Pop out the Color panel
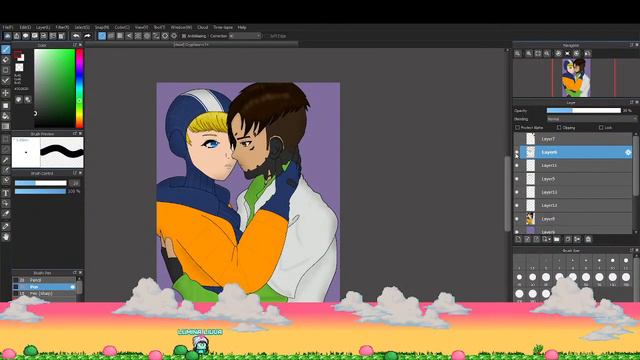Screen dimensions: 640x360 (75, 45)
